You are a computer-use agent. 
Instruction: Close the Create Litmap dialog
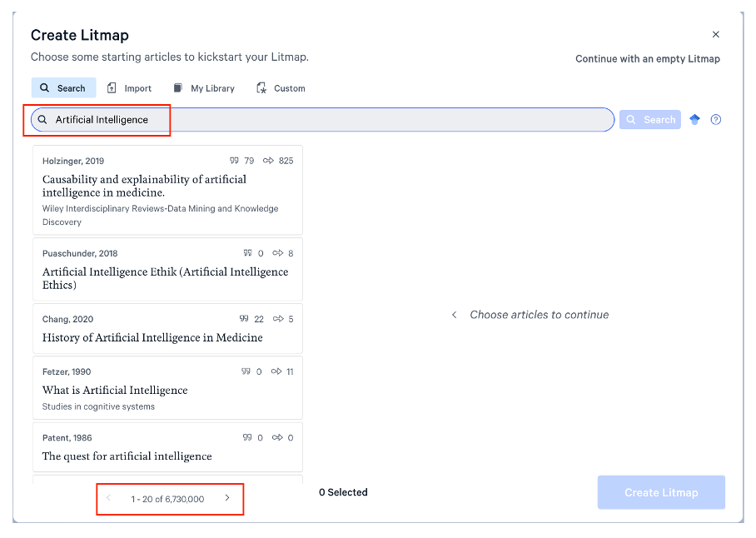pyautogui.click(x=716, y=35)
